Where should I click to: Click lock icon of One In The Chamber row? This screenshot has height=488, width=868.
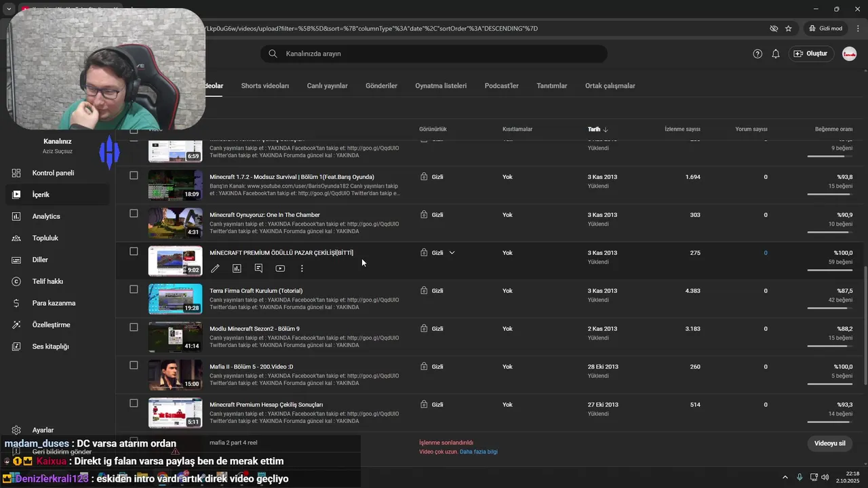pos(424,215)
